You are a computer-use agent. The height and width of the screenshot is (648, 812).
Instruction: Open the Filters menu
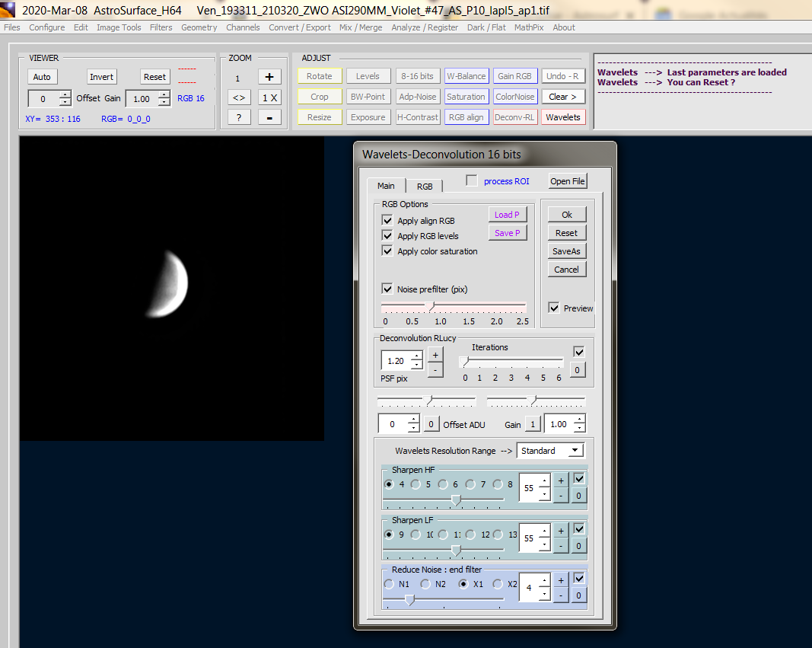point(161,27)
